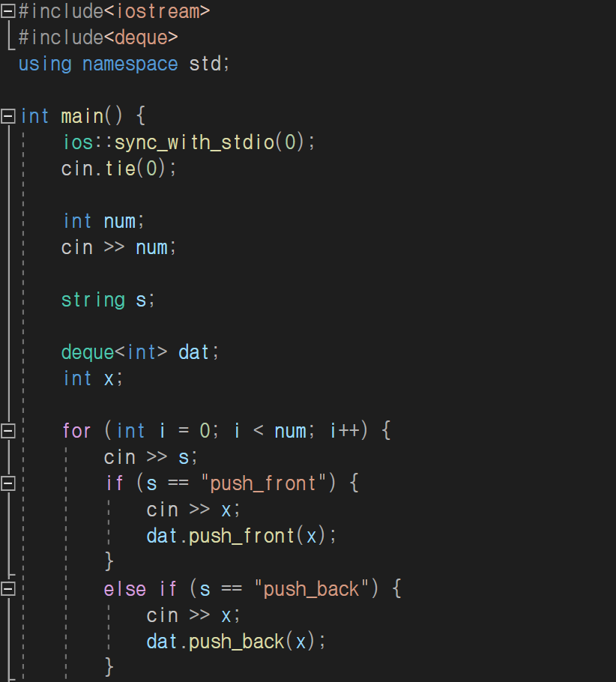Click the cin.tie(0); statement
The width and height of the screenshot is (616, 682).
point(118,169)
